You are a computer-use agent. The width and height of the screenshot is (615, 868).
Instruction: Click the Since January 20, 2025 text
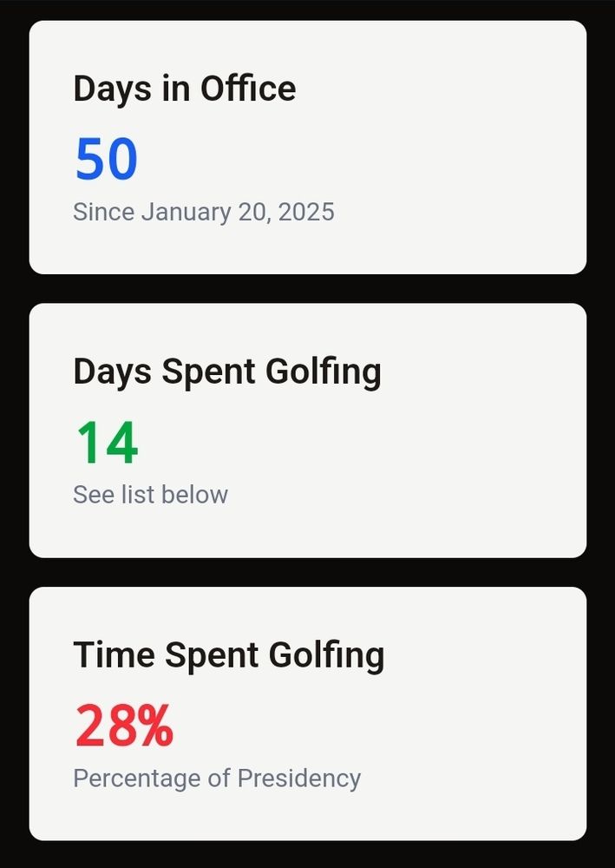coord(204,211)
